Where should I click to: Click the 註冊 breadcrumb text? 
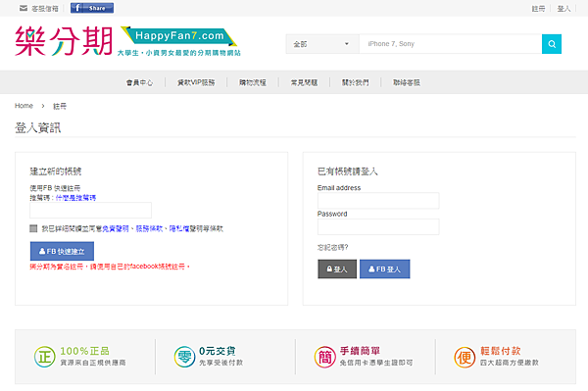[60, 106]
